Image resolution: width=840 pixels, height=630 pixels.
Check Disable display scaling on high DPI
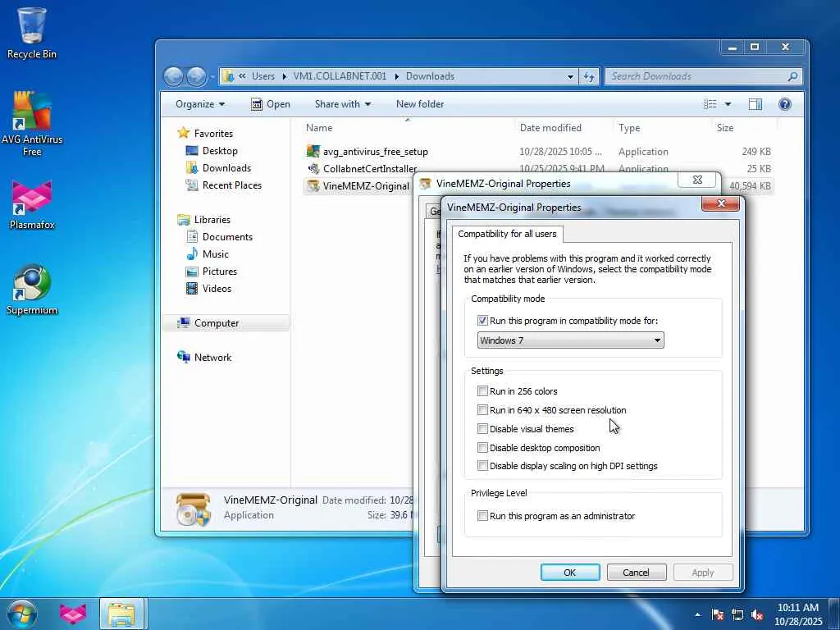(482, 466)
